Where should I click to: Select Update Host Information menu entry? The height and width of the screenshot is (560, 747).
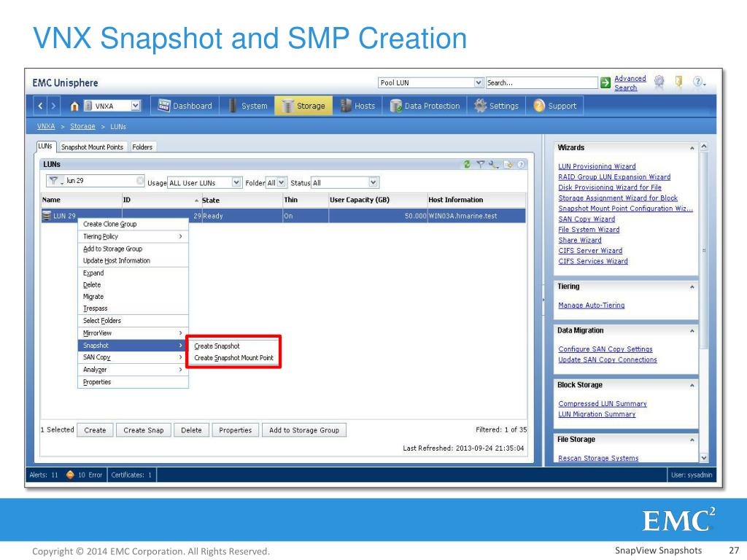(133, 260)
